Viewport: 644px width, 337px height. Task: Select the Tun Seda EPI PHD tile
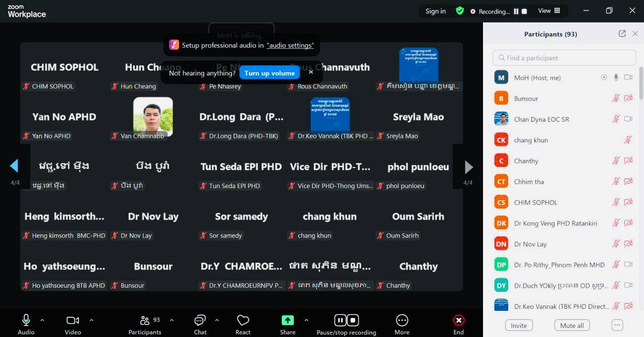click(242, 167)
